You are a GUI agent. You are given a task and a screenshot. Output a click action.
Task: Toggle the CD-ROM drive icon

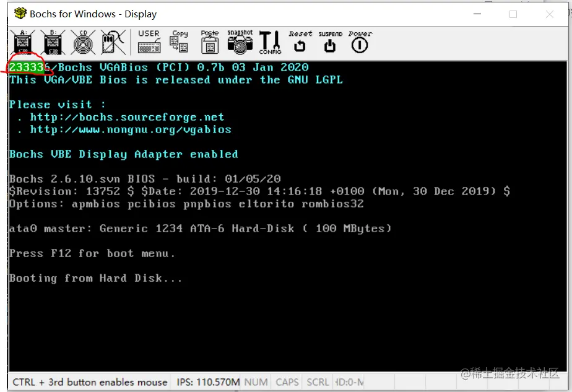[83, 42]
